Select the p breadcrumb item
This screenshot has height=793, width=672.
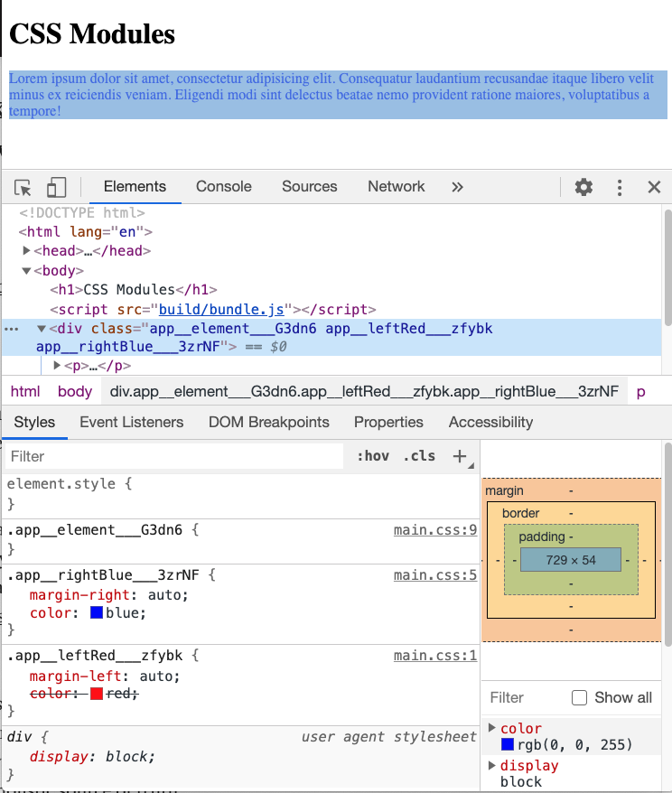[x=640, y=391]
